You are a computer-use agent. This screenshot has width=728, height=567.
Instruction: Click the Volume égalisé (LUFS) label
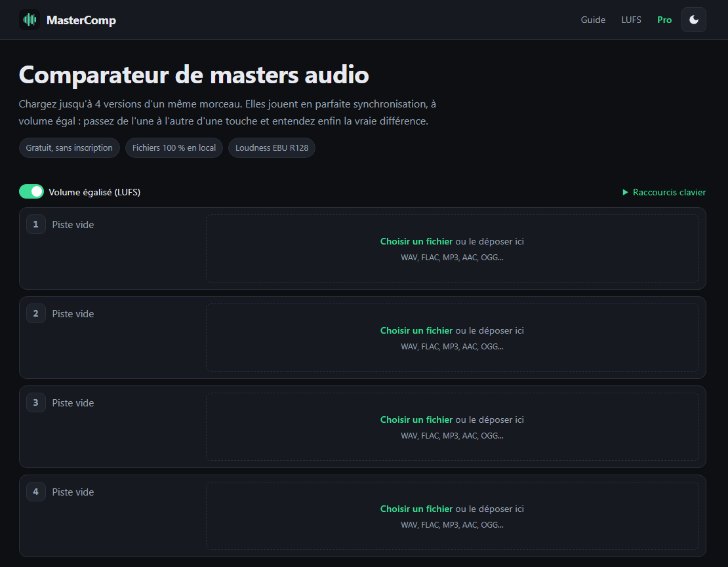[94, 192]
